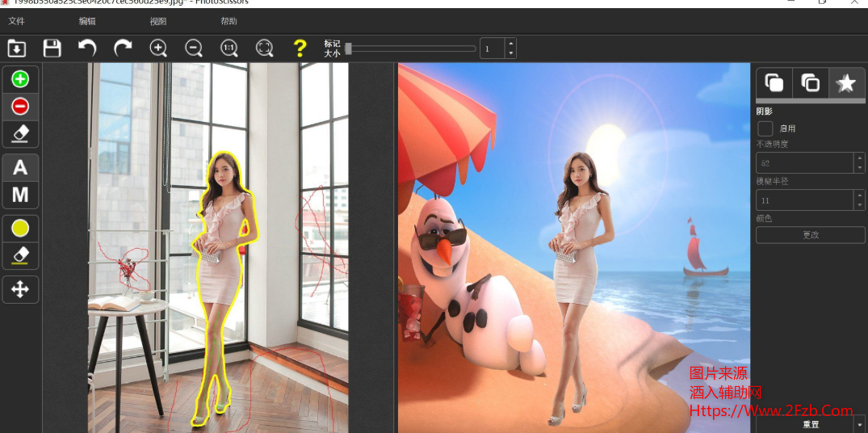Expand the dropdown arrow beside 重置
The width and height of the screenshot is (868, 433).
point(859,425)
